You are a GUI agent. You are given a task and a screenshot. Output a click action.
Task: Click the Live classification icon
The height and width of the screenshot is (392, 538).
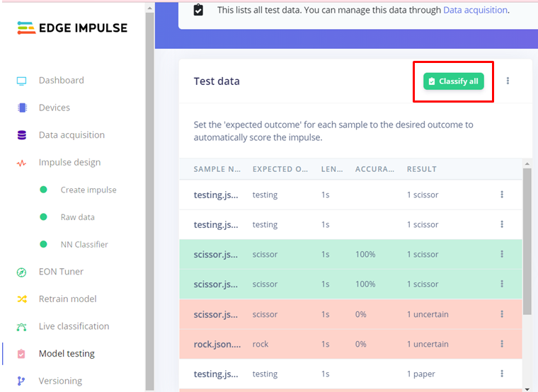point(22,327)
